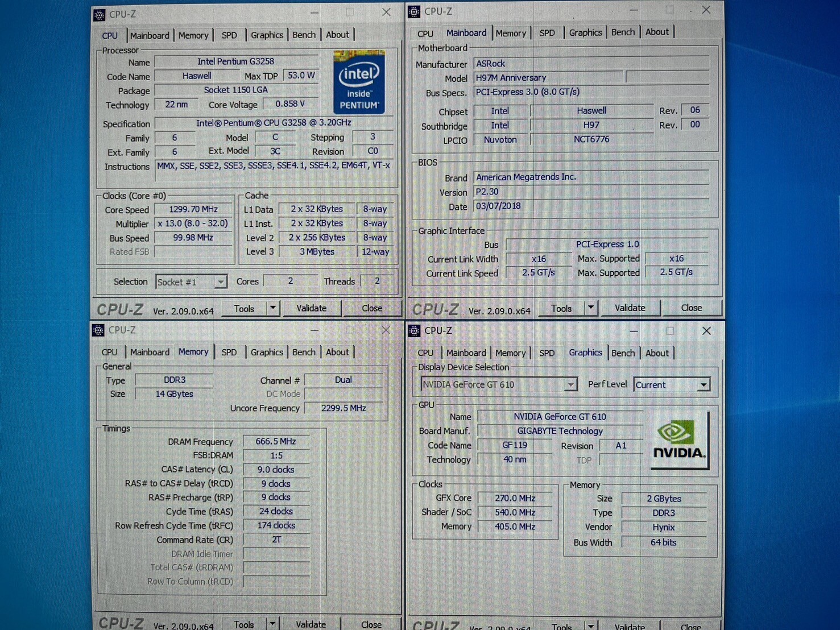
Task: Click BIOS Date value 03/07/2018
Action: [591, 206]
